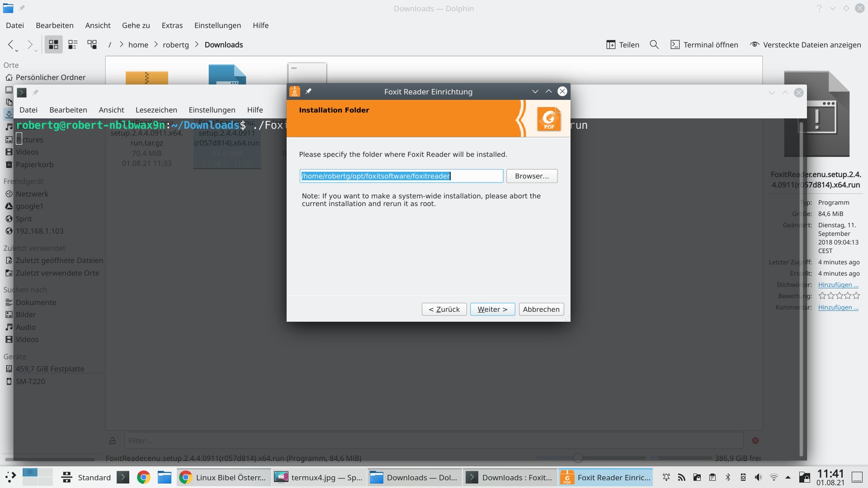Show versteckte Dateien in Dolphin
This screenshot has width=868, height=488.
coord(805,44)
